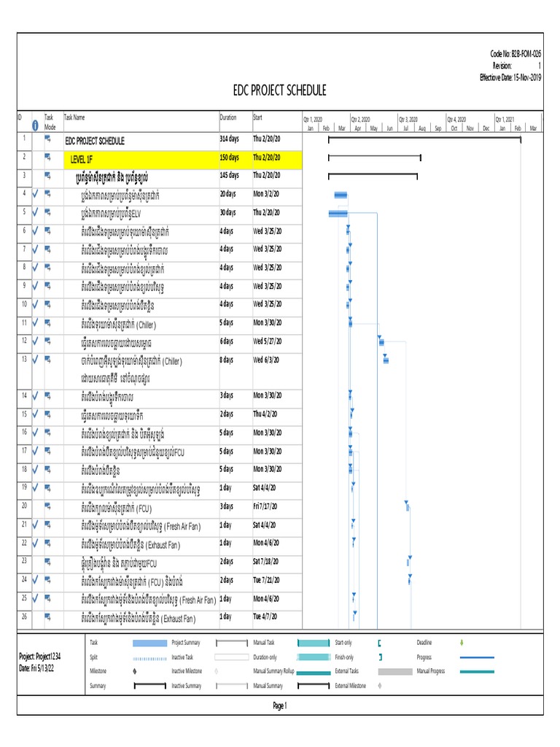560x747 pixels.
Task: Click the 30 days Gantt bar for row 5
Action: (338, 214)
